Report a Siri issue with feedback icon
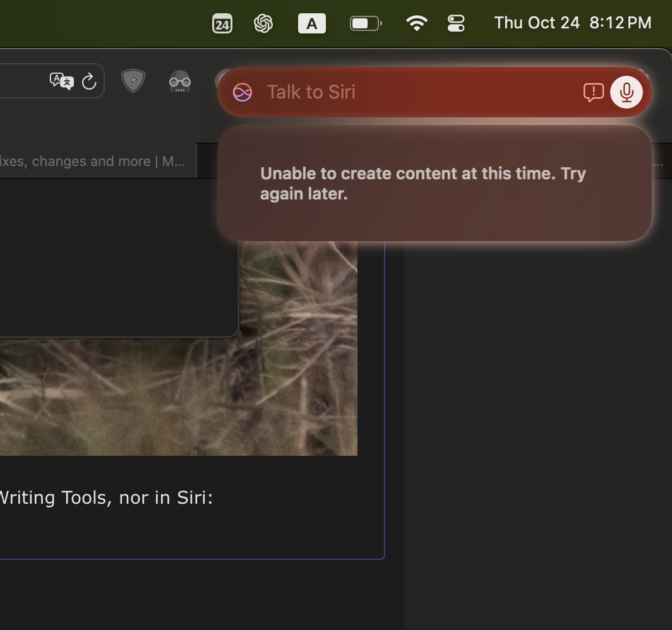Viewport: 672px width, 630px height. coord(594,93)
